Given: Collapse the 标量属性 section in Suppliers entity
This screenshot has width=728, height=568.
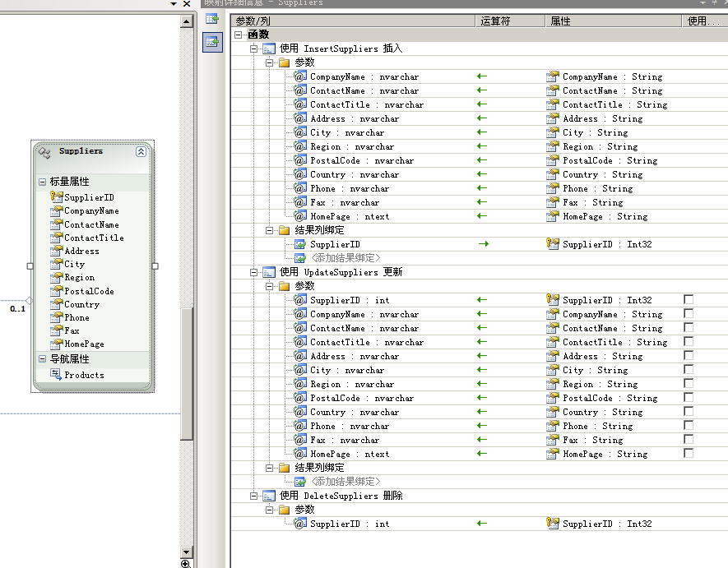Looking at the screenshot, I should pyautogui.click(x=42, y=182).
